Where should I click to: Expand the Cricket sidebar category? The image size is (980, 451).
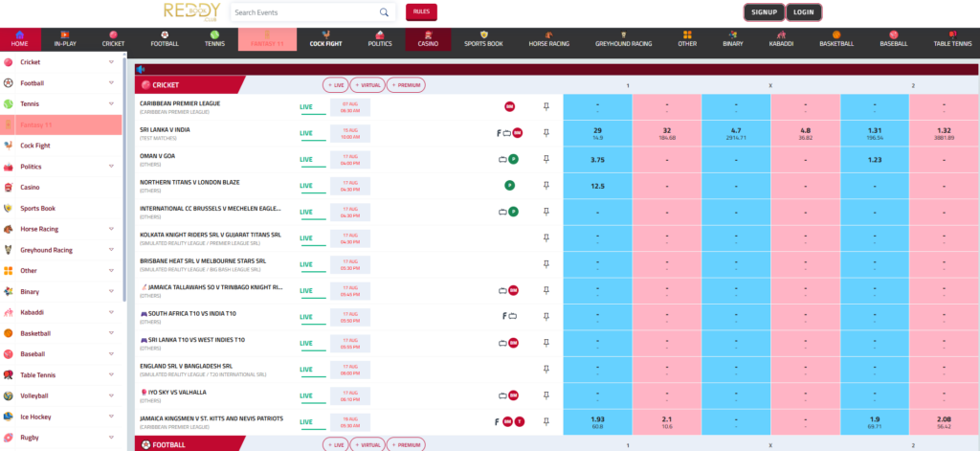[x=111, y=62]
